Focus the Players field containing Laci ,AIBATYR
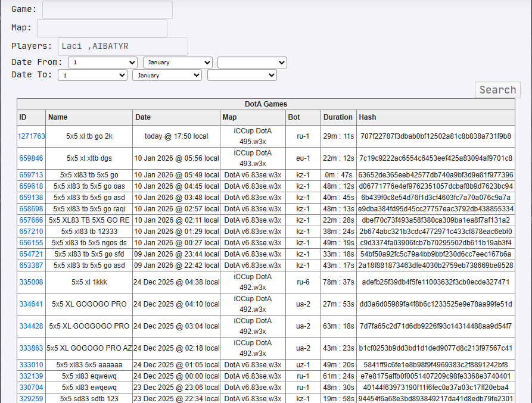 click(123, 46)
